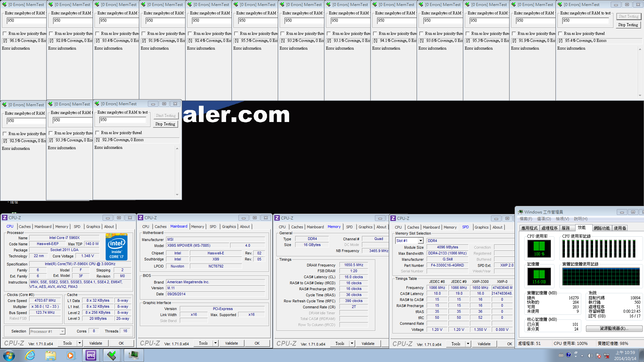
Task: Click the Intel Core i7 logo in CPU-Z
Action: (116, 247)
